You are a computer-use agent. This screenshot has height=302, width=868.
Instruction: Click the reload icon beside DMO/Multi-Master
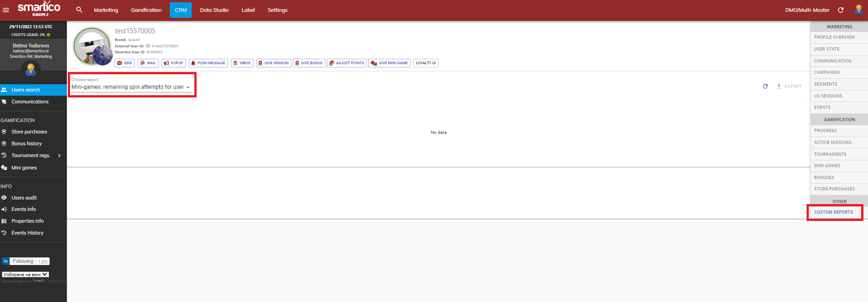841,10
